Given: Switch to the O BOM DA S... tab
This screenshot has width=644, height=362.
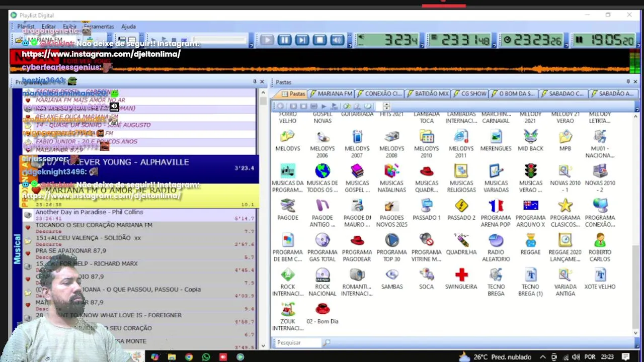Looking at the screenshot, I should (x=513, y=94).
